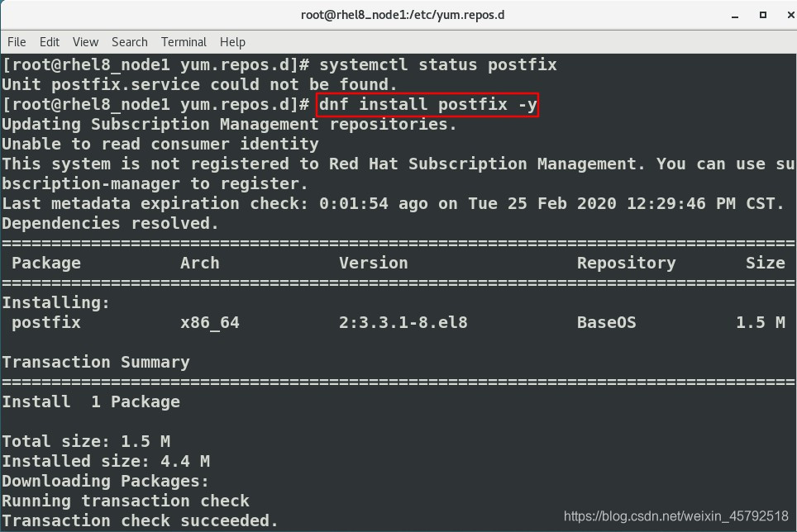This screenshot has height=532, width=797.
Task: Open the Terminal menu
Action: pyautogui.click(x=184, y=42)
